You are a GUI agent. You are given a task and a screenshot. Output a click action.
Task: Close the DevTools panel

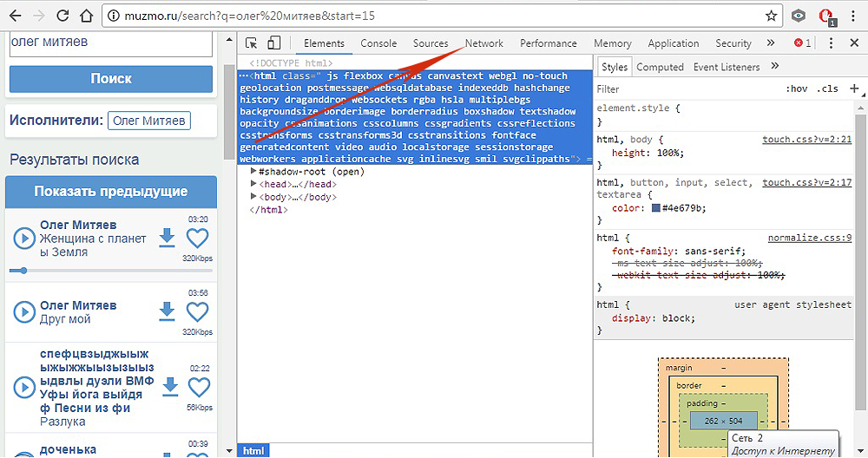854,43
